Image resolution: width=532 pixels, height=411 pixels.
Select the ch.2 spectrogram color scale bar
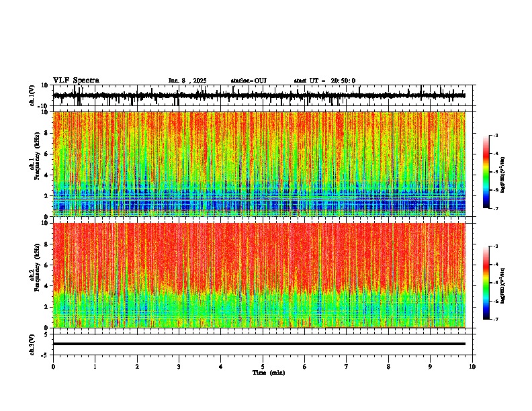486,283
